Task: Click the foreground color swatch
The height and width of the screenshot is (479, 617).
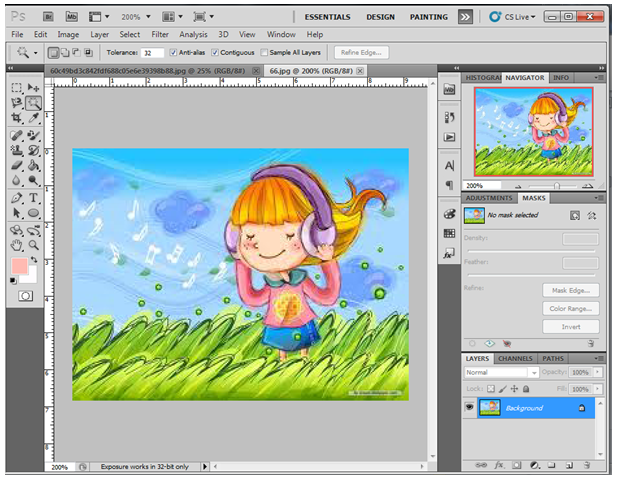Action: tap(19, 266)
